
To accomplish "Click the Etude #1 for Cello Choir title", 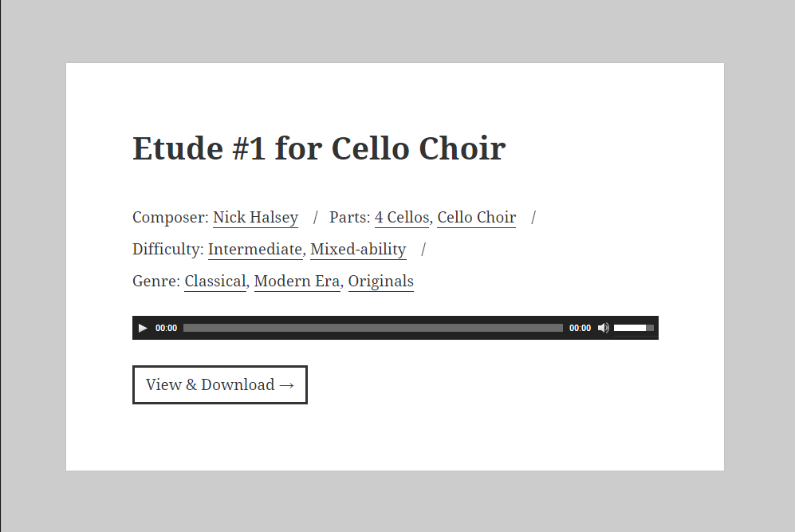I will point(319,148).
